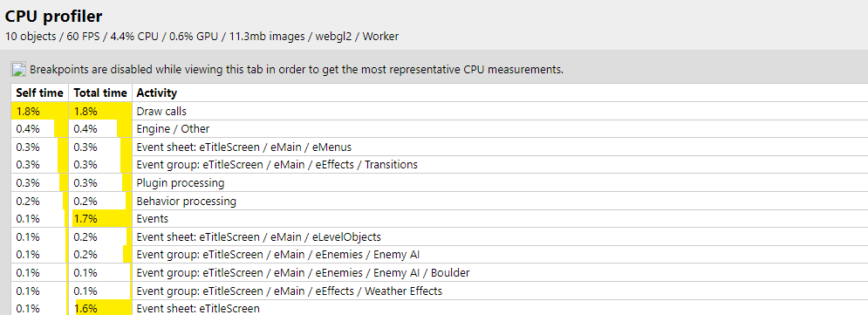Select the Enemy AI event group row

tap(440, 255)
